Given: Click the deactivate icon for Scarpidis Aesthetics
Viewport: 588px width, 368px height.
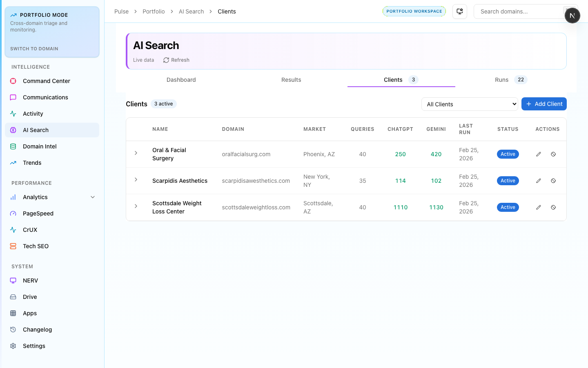Looking at the screenshot, I should [x=553, y=181].
